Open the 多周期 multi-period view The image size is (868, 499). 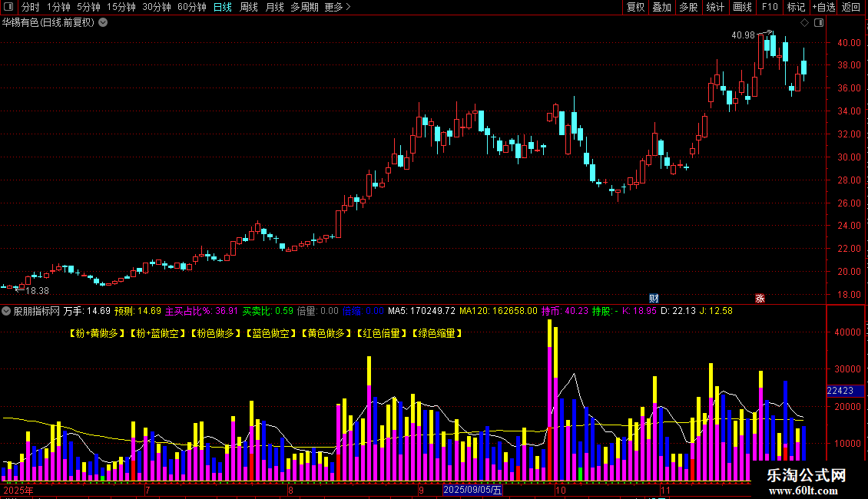click(x=304, y=7)
